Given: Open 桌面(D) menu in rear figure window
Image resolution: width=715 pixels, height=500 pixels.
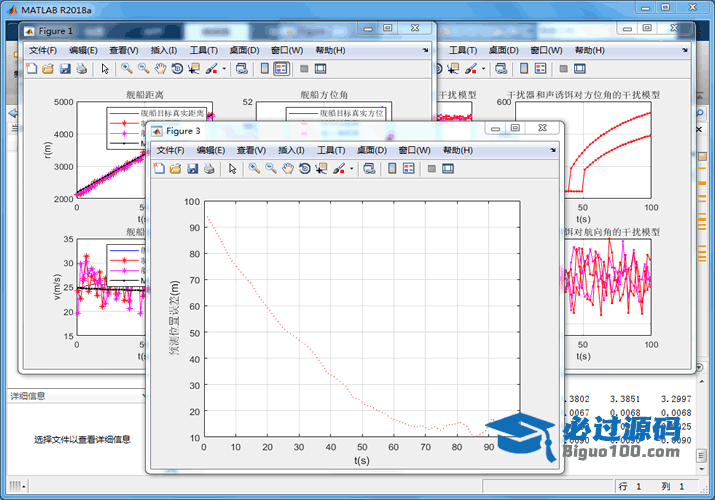Looking at the screenshot, I should click(x=503, y=51).
